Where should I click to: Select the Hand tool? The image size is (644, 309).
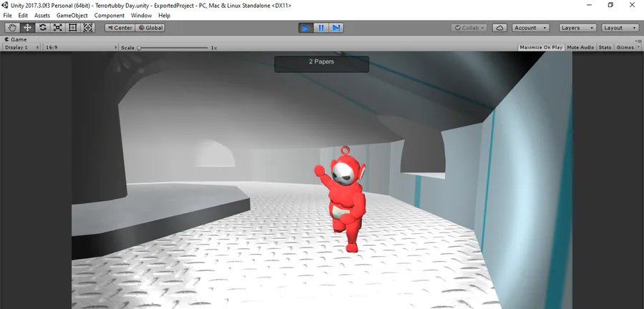click(x=12, y=28)
